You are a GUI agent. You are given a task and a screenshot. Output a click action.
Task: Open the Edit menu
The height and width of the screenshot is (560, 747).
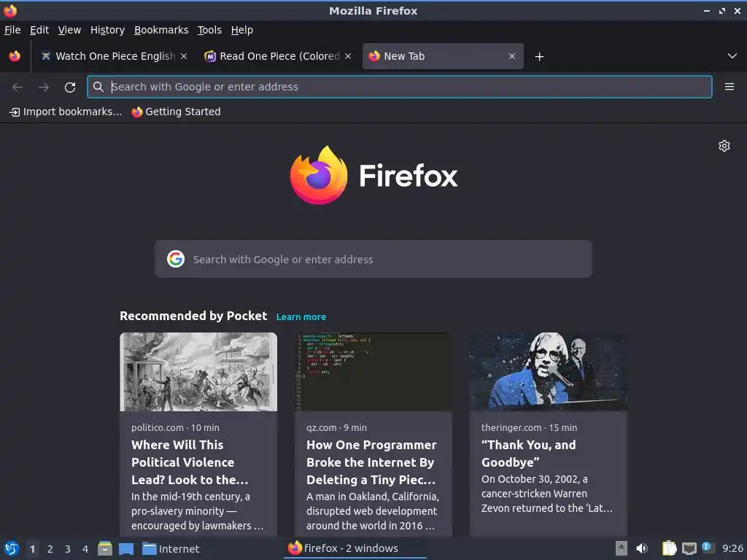click(39, 30)
